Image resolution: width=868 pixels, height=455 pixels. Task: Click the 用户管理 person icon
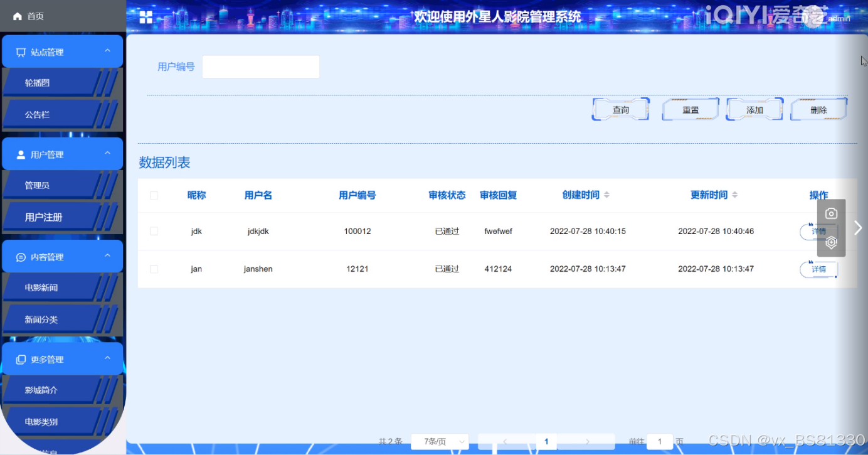point(21,154)
